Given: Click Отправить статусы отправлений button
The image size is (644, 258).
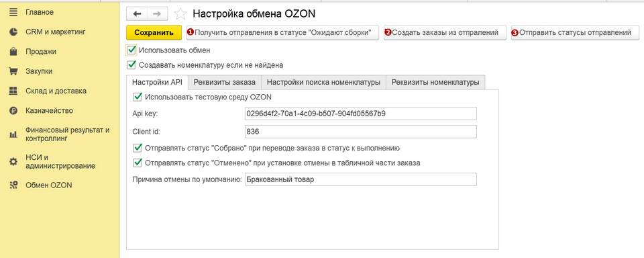Looking at the screenshot, I should tap(575, 32).
